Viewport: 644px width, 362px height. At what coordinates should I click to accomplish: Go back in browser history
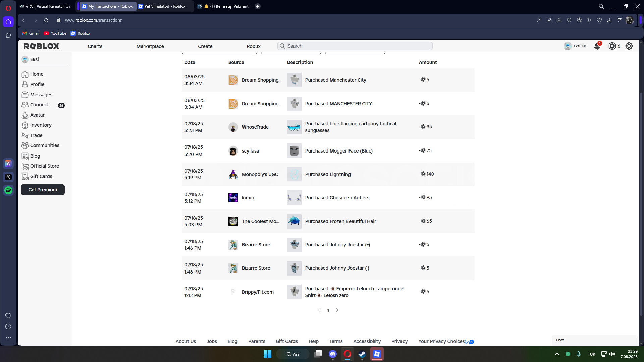pyautogui.click(x=23, y=20)
